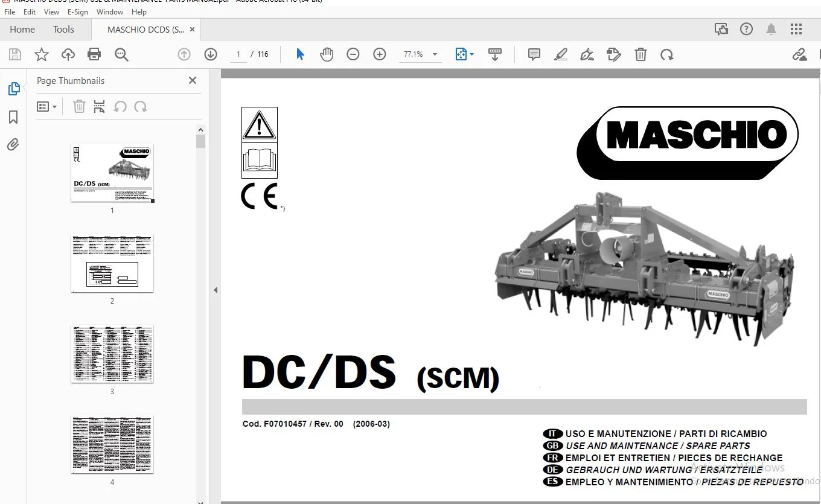This screenshot has width=821, height=504.
Task: Rotate the page clockwise
Action: pyautogui.click(x=667, y=54)
